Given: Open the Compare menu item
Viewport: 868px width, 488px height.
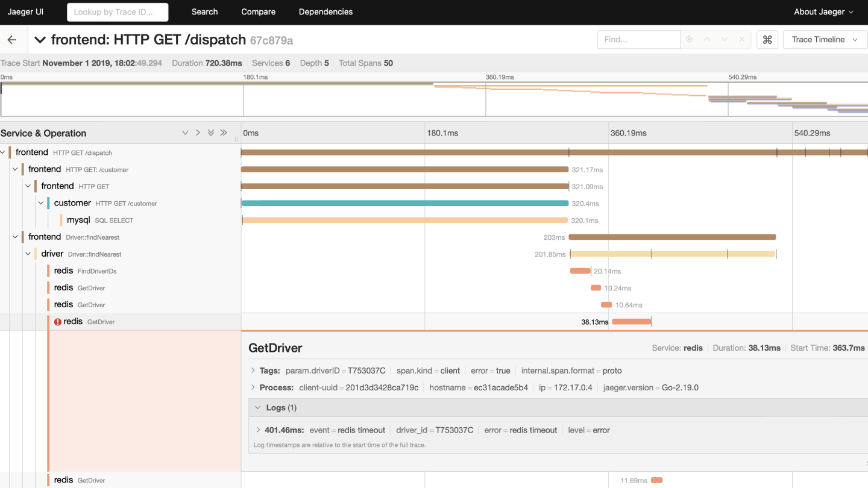Looking at the screenshot, I should click(x=258, y=12).
